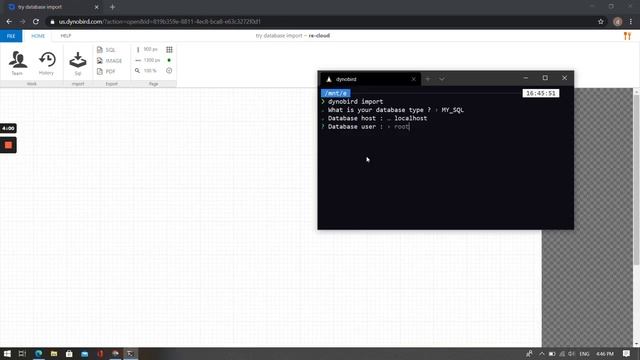The height and width of the screenshot is (360, 640).
Task: Switch to Chrome on the taskbar
Action: [x=116, y=353]
